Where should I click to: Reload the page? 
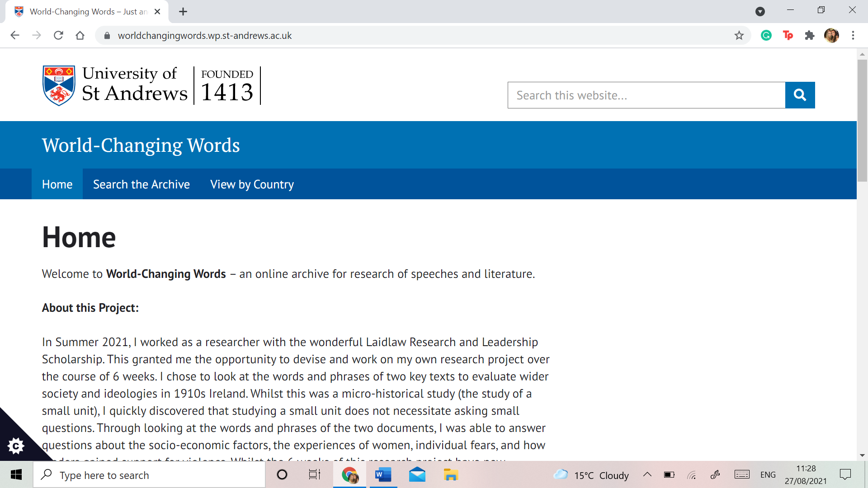click(x=58, y=35)
